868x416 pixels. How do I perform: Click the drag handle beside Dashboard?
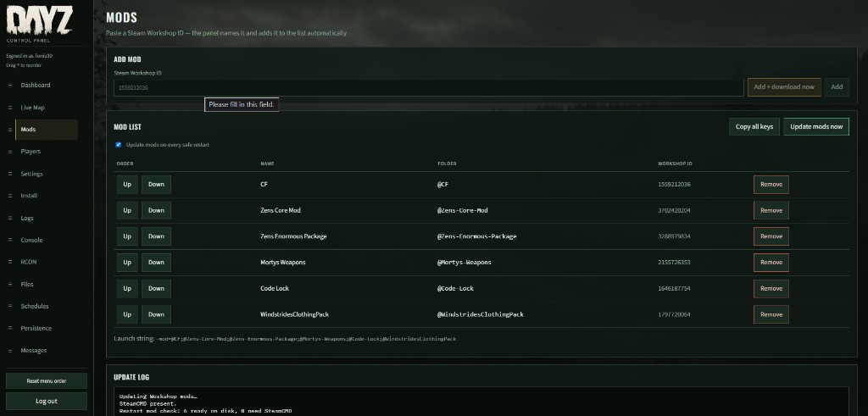tap(10, 86)
